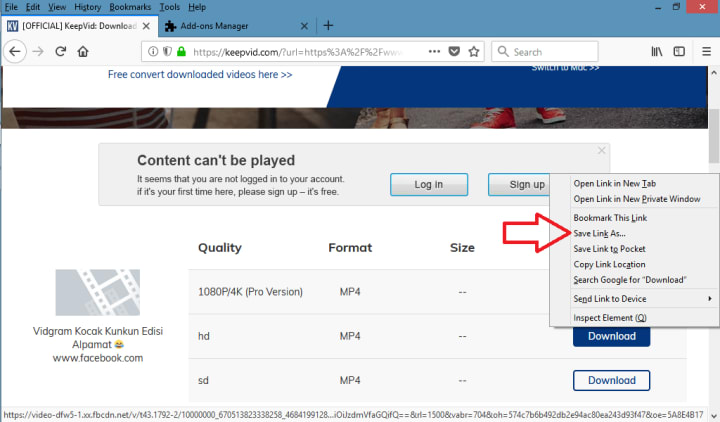Viewport: 720px width, 422px height.
Task: Open the View menu
Action: 57,7
